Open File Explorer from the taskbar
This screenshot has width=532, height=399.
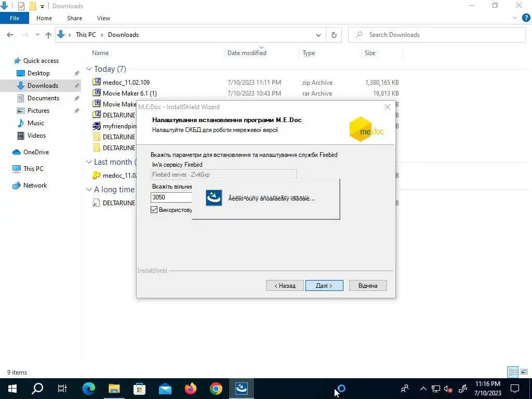[x=114, y=389]
